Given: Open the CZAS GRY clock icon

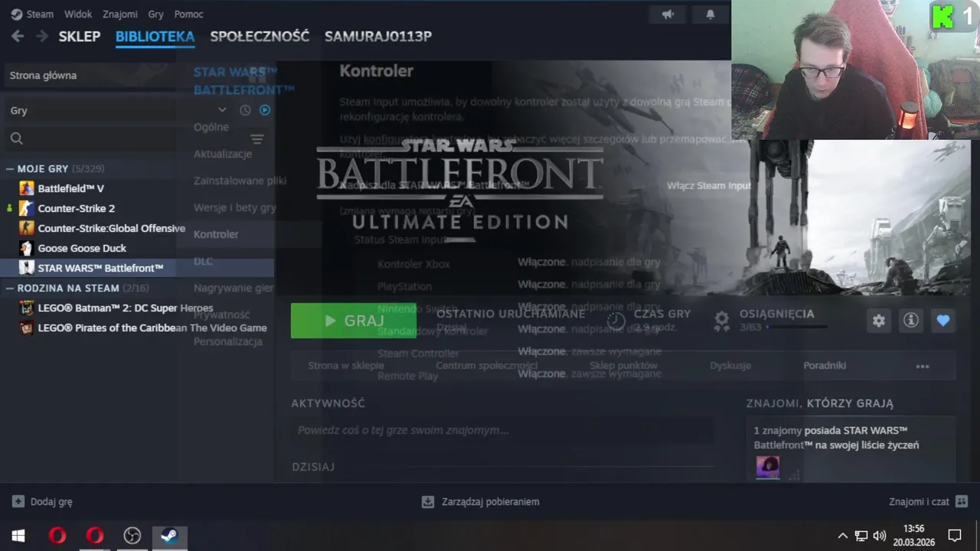Looking at the screenshot, I should coord(616,321).
